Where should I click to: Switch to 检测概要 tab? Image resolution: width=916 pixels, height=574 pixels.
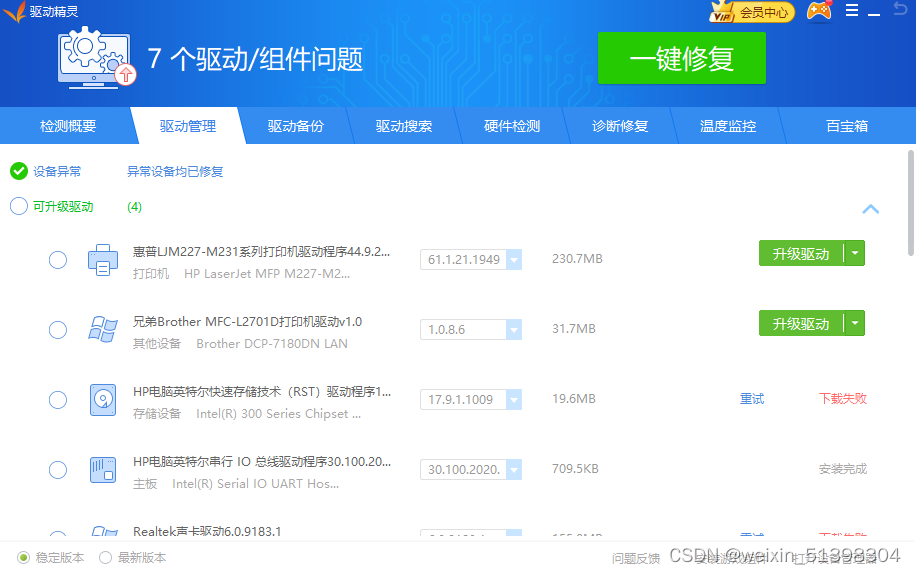click(x=68, y=126)
